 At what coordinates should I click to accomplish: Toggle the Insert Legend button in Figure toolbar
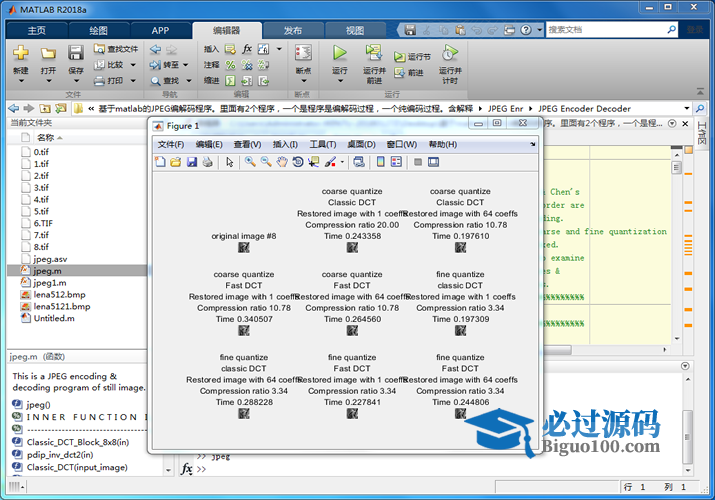tap(396, 162)
